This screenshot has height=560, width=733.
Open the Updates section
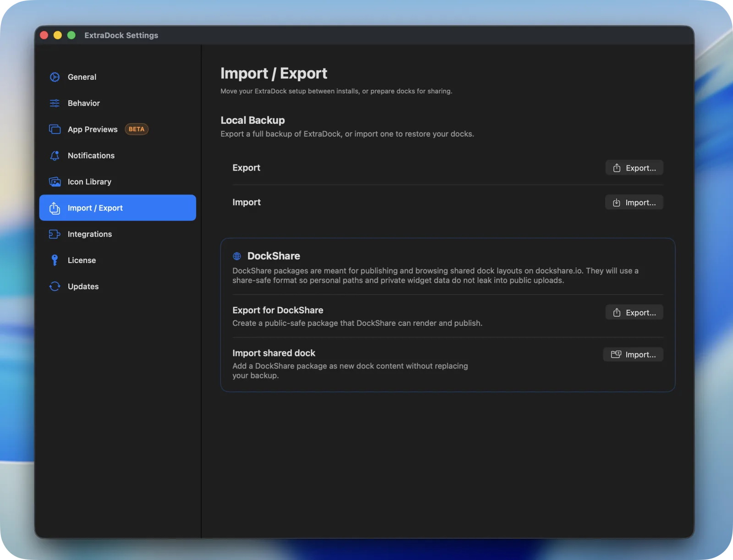117,286
